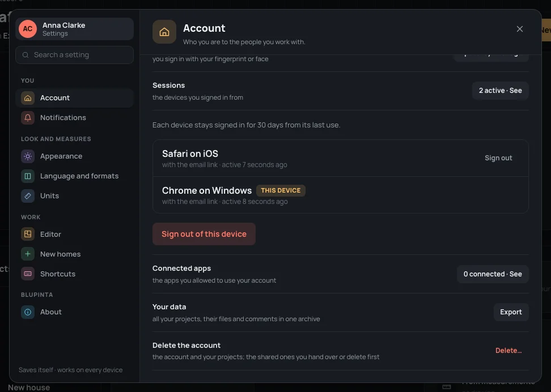Click the red Delete… link
This screenshot has height=392, width=551.
pos(508,351)
